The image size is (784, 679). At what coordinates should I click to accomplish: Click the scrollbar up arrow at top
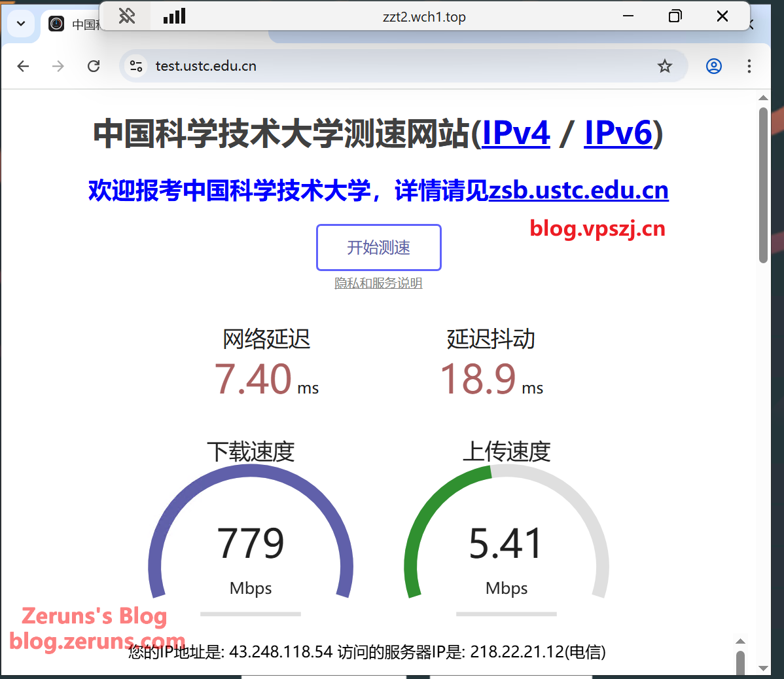[763, 98]
